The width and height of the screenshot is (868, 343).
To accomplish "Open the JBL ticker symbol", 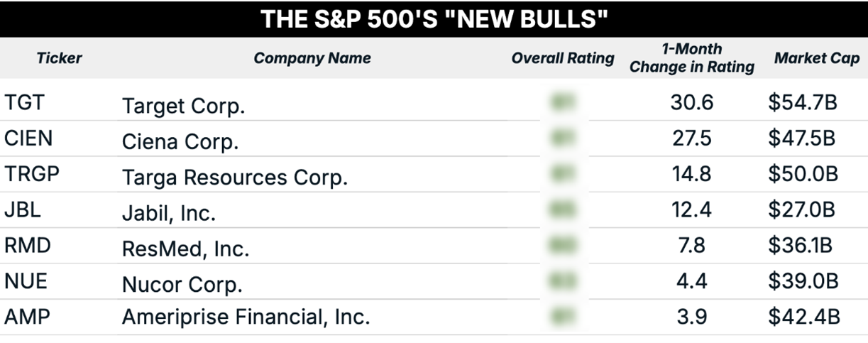I will click(x=23, y=210).
